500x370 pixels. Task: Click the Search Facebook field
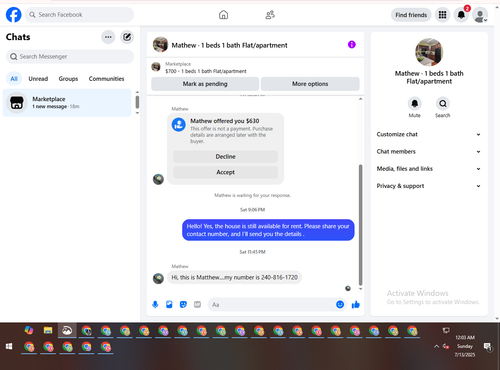(79, 15)
